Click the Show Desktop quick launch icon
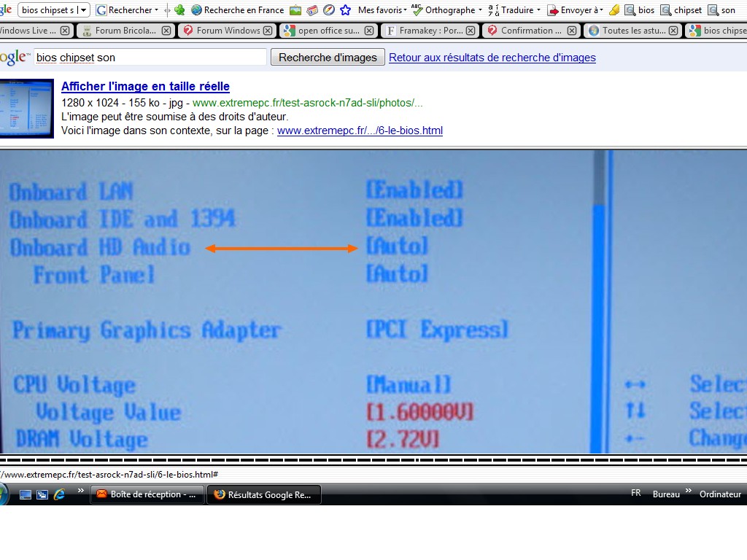 26,494
